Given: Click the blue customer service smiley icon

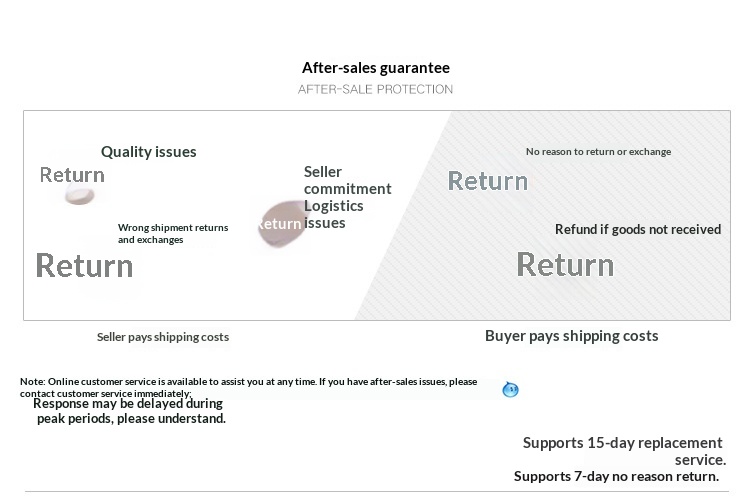Looking at the screenshot, I should (x=511, y=389).
